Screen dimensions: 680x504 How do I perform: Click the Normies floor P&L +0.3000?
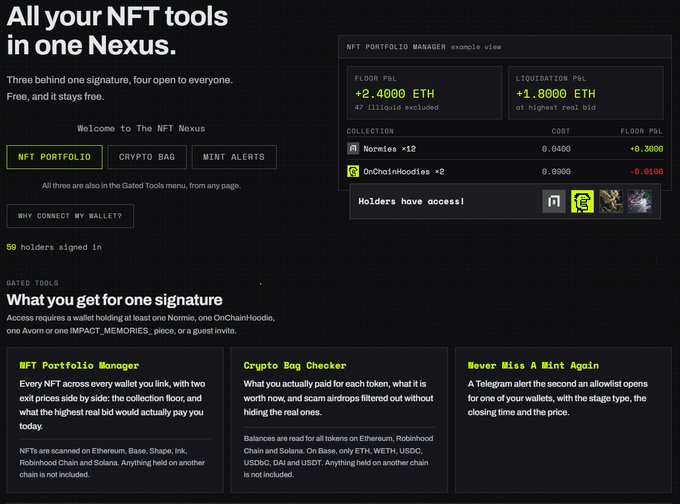646,149
